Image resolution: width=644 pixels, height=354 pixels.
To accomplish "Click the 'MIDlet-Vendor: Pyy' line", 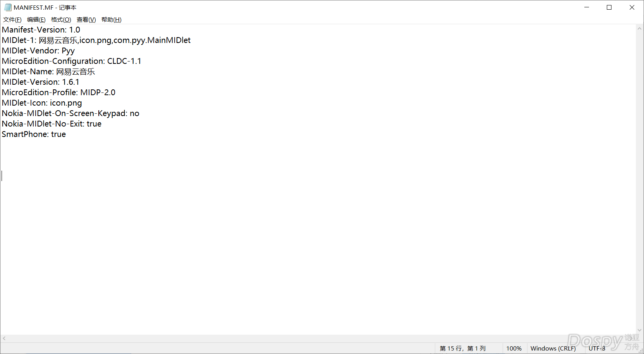I will (x=38, y=51).
